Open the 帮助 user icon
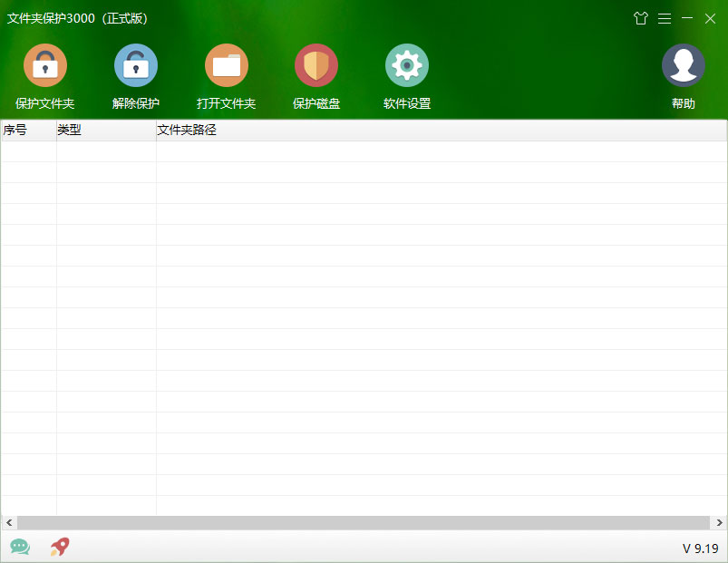Viewport: 728px width, 563px height. click(683, 65)
